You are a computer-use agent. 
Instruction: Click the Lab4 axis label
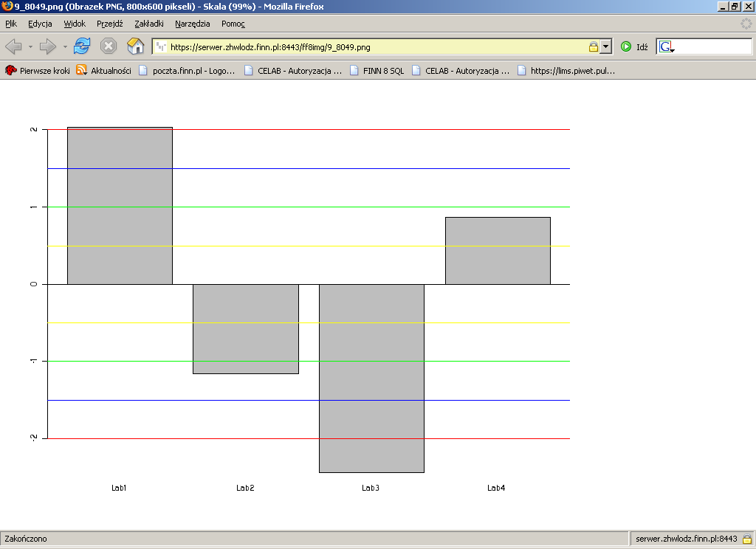[496, 488]
